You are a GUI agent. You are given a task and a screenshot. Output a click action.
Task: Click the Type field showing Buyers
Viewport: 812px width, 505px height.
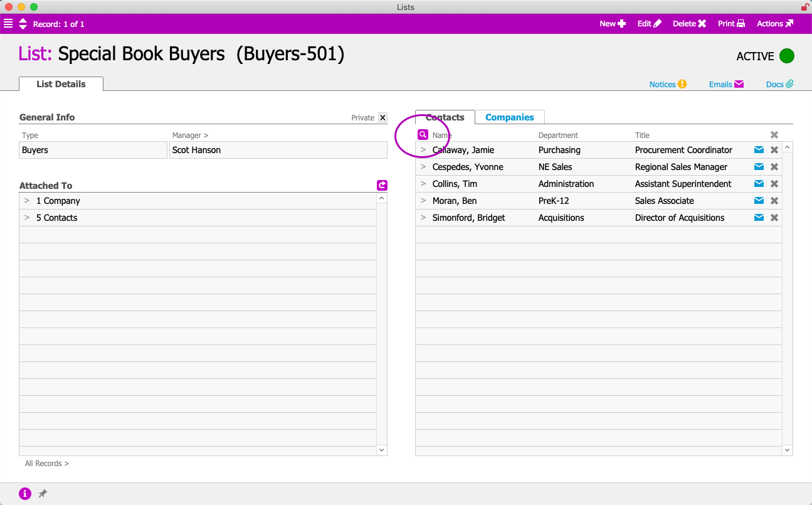93,150
